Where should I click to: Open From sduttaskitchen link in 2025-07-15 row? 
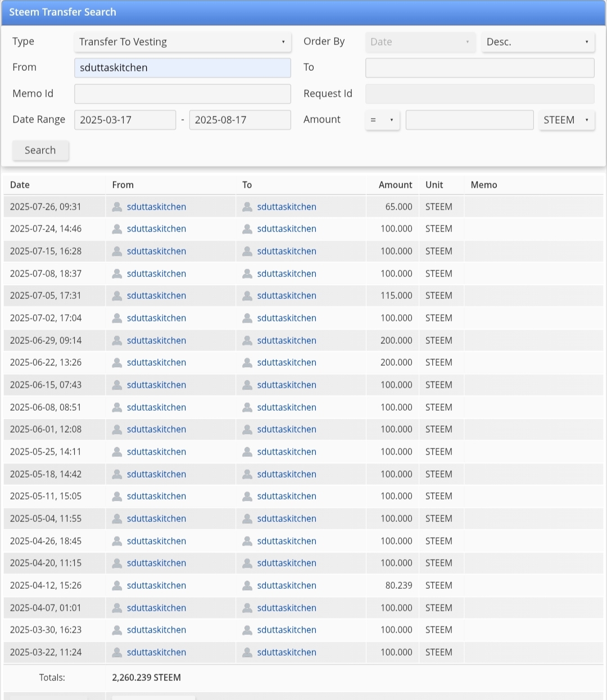point(156,251)
